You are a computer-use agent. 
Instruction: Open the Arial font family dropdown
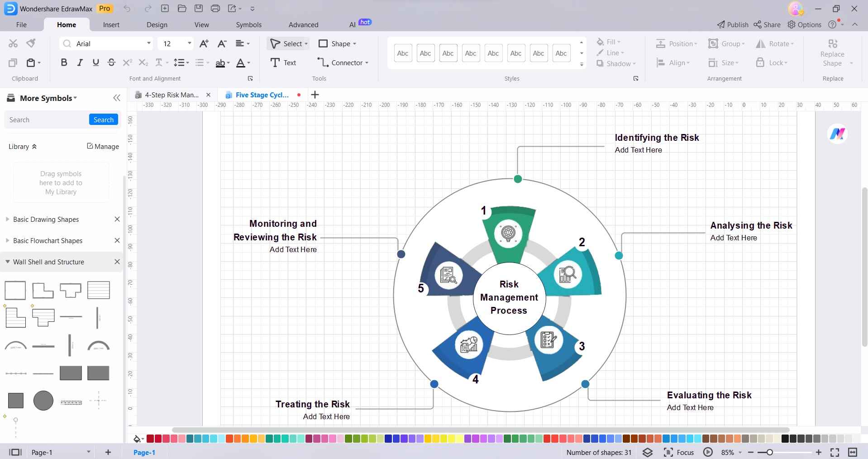pyautogui.click(x=148, y=43)
